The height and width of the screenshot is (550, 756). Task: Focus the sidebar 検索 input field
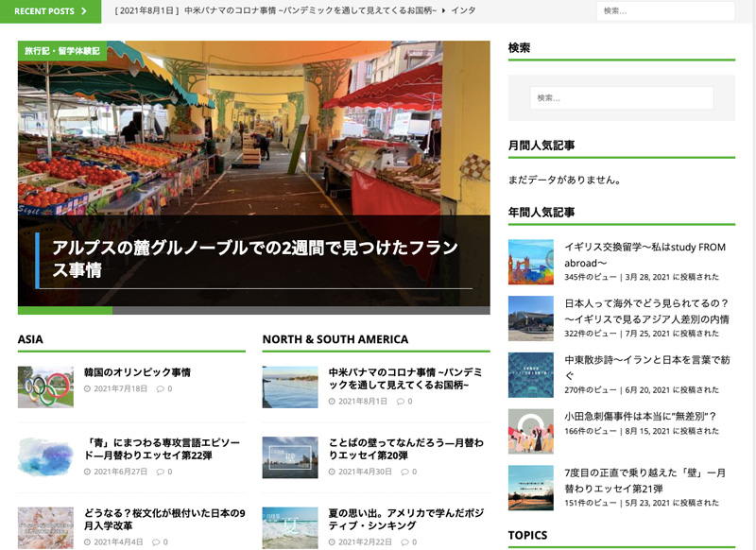click(x=622, y=98)
